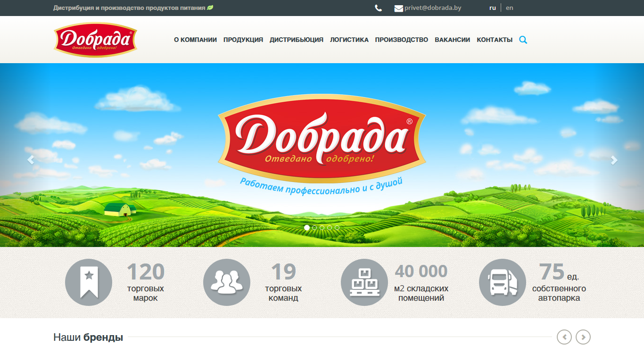644x362 pixels.
Task: Open the search magnifier icon
Action: 523,40
